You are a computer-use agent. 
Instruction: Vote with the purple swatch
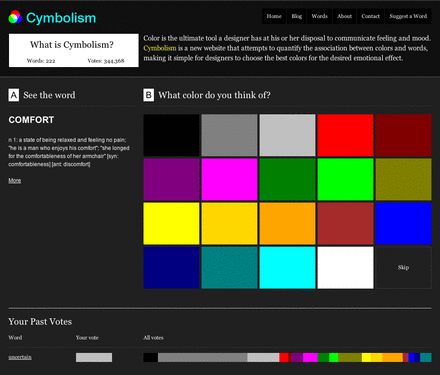point(171,179)
